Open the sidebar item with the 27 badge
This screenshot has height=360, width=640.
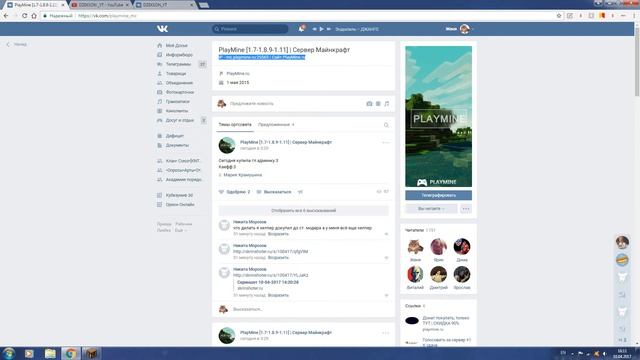(182, 64)
